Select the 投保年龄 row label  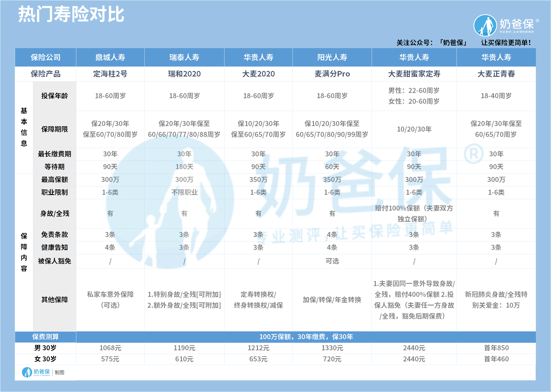point(55,96)
